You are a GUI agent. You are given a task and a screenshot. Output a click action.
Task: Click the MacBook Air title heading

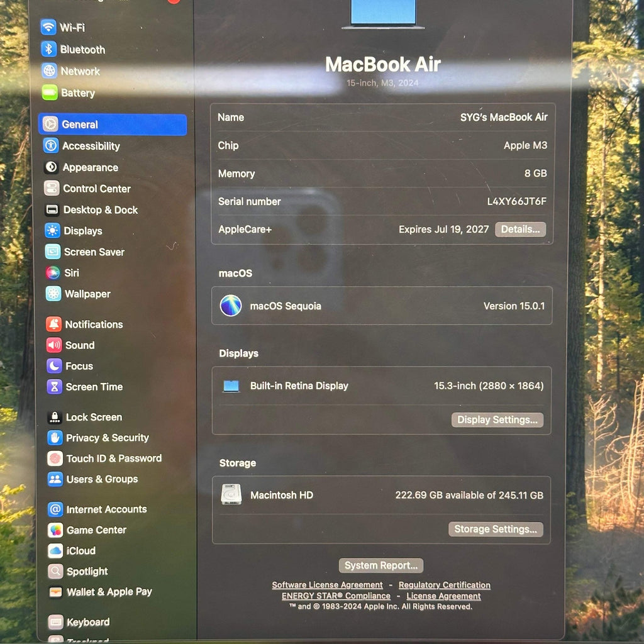(x=383, y=65)
